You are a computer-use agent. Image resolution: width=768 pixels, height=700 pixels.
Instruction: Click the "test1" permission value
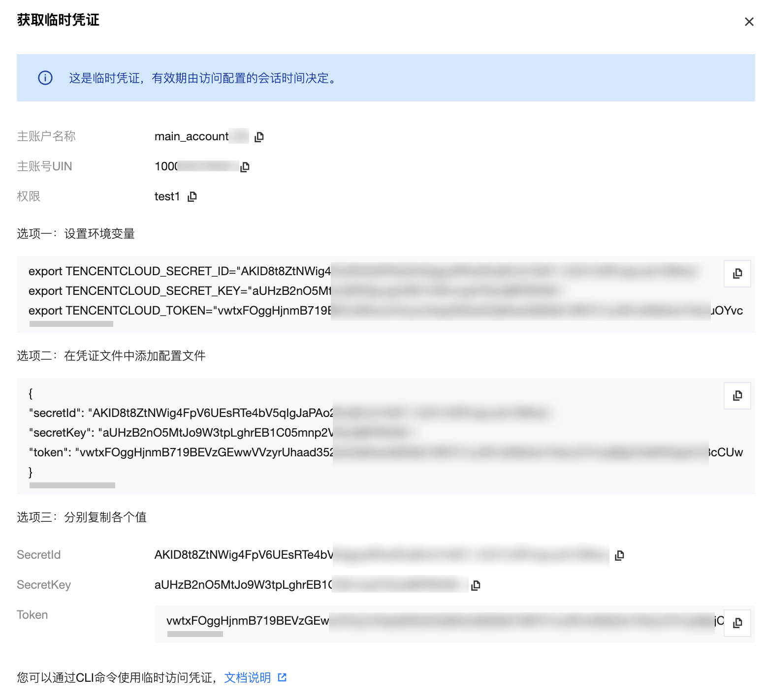point(167,196)
